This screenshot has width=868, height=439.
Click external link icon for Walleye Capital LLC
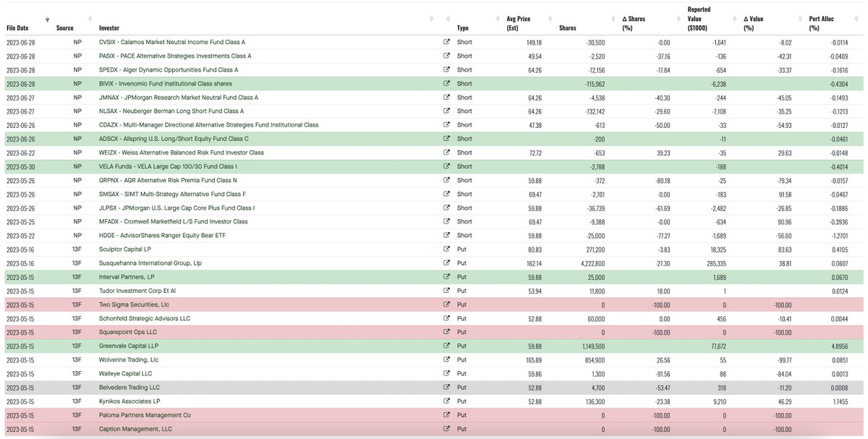click(x=446, y=374)
